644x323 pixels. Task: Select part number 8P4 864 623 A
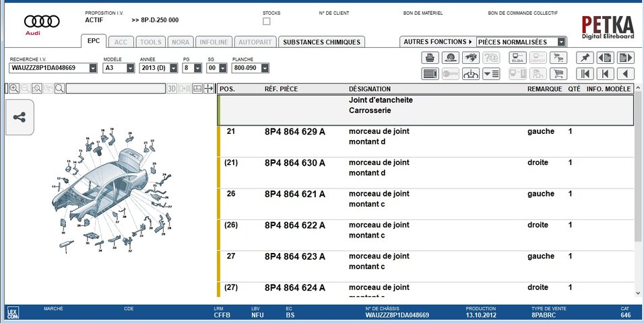pyautogui.click(x=295, y=256)
